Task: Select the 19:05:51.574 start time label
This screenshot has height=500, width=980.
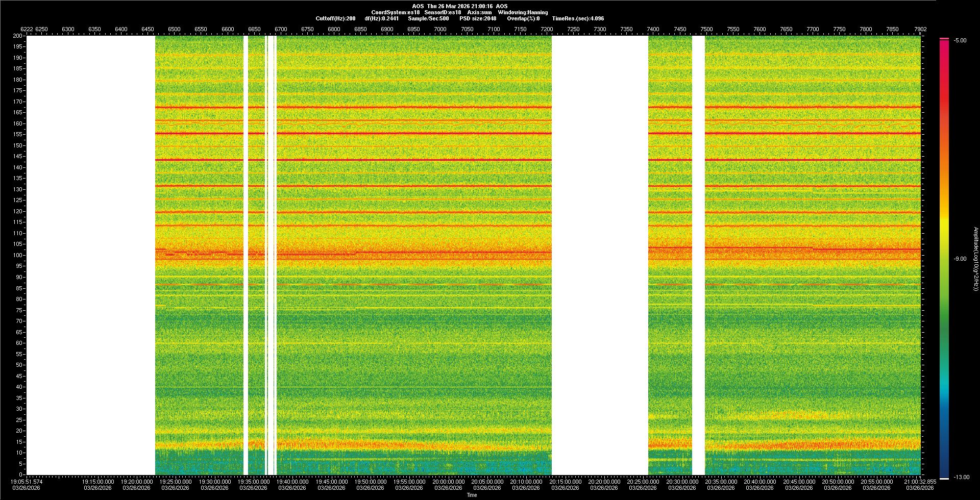Action: tap(27, 482)
